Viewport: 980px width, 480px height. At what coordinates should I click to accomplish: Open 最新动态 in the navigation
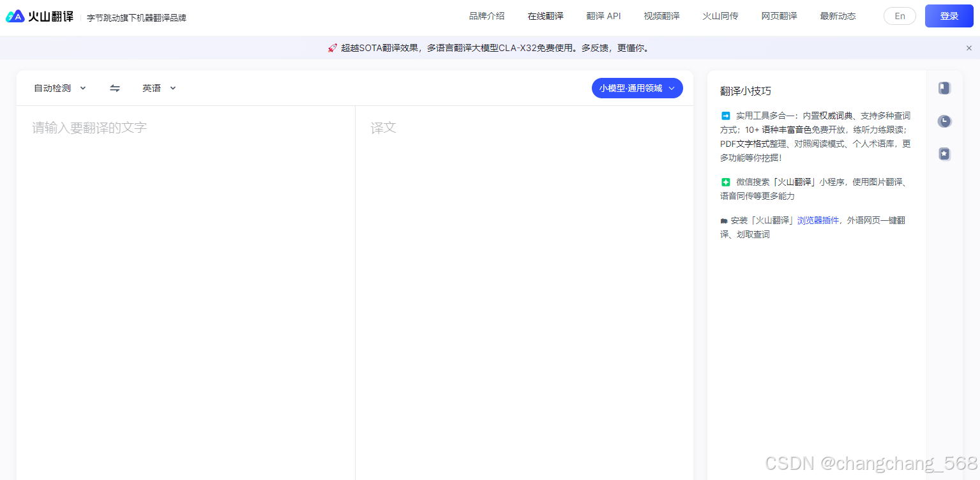838,16
